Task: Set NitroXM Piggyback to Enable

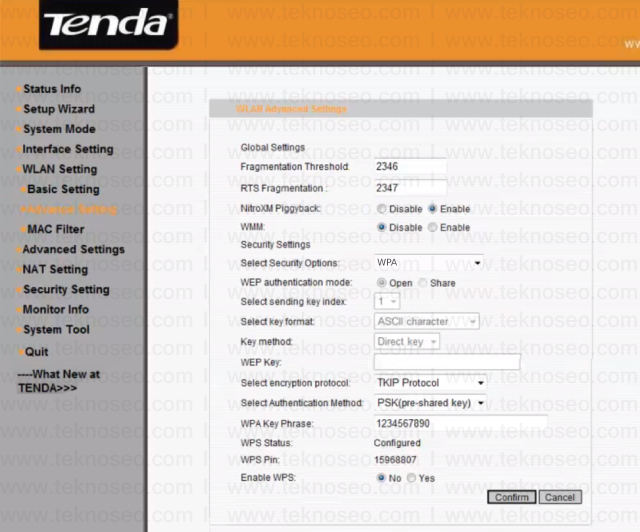Action: click(x=433, y=209)
